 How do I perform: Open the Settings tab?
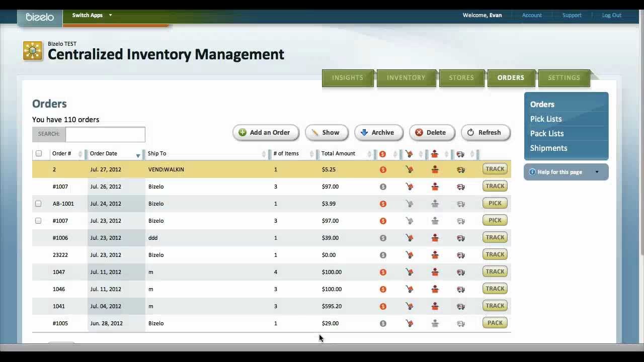pos(564,78)
